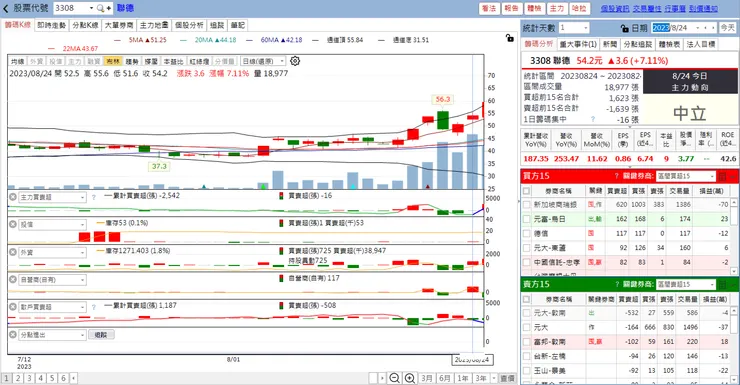Viewport: 740px width, 385px height.
Task: Open the 外資 indicator dropdown
Action: point(83,252)
